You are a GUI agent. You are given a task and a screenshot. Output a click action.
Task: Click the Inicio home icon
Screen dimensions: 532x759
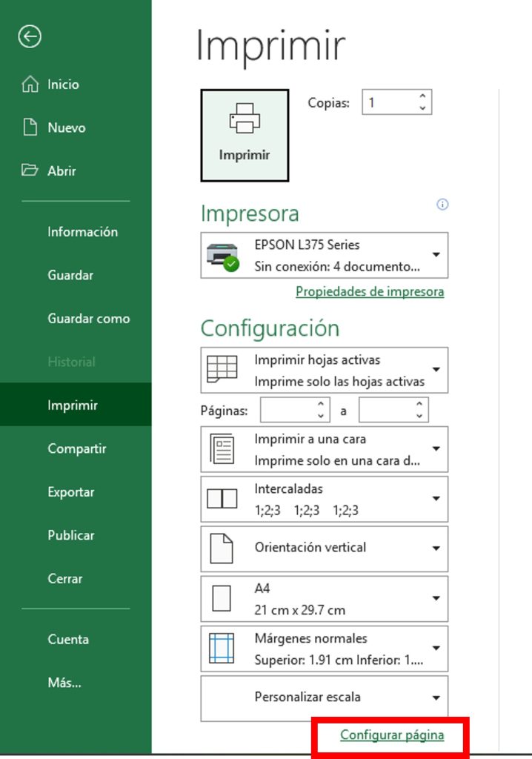pyautogui.click(x=30, y=84)
